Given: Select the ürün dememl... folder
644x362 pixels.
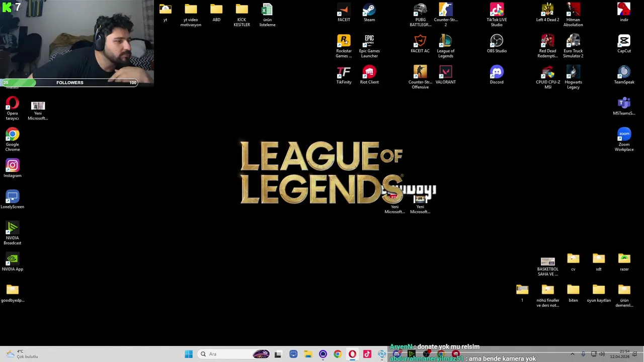Looking at the screenshot, I should (x=624, y=296).
